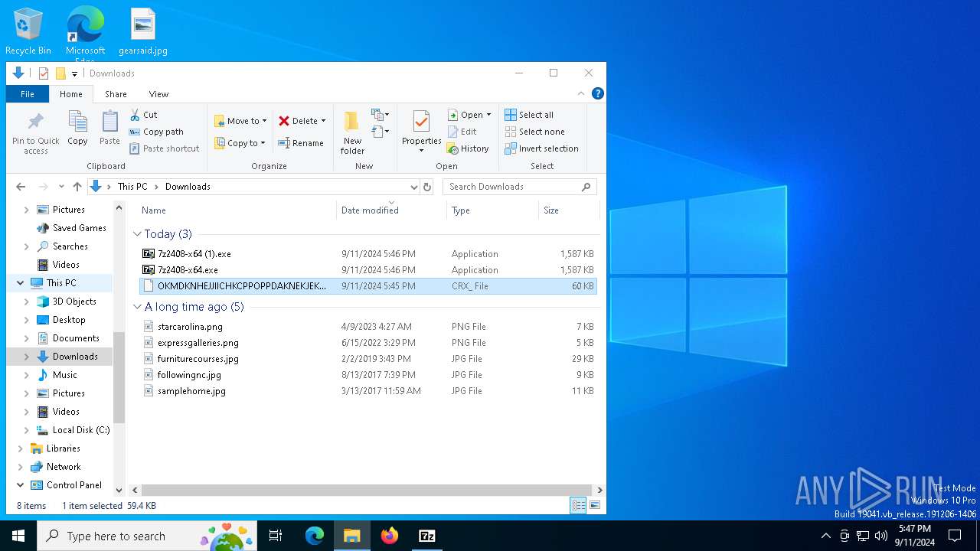Sort by Date modified column header
Screen dimensions: 980x551
coord(391,210)
